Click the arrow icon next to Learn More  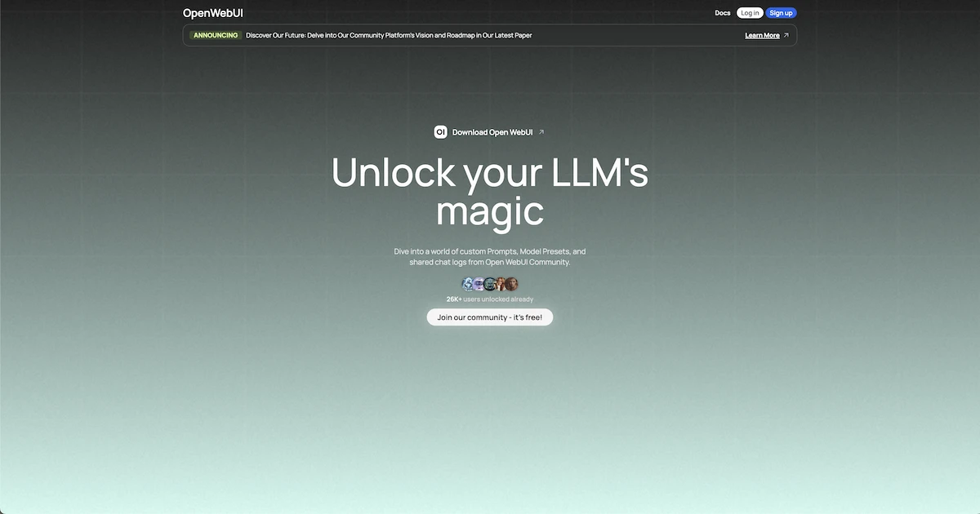click(x=786, y=36)
